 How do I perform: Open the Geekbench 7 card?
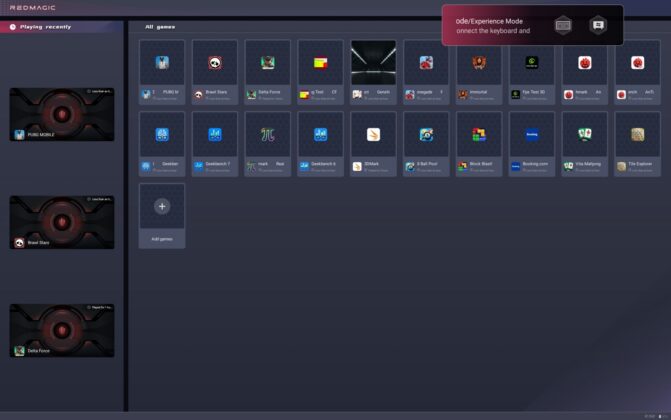pos(215,144)
